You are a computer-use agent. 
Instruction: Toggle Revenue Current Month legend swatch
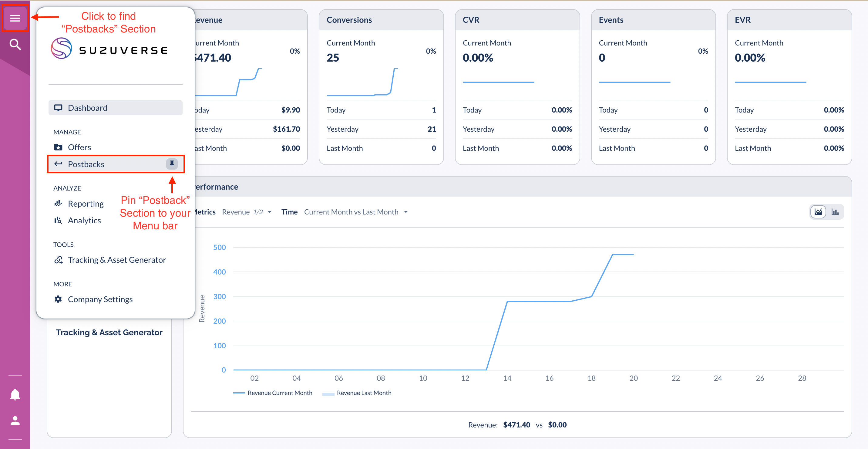(239, 393)
